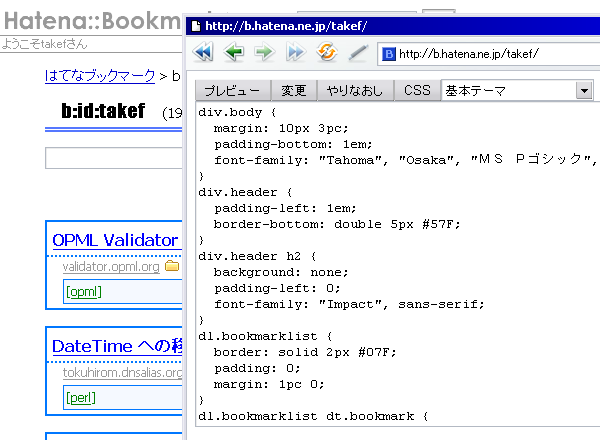Open the DateTime bookmark title link
The width and height of the screenshot is (600, 440).
(117, 346)
